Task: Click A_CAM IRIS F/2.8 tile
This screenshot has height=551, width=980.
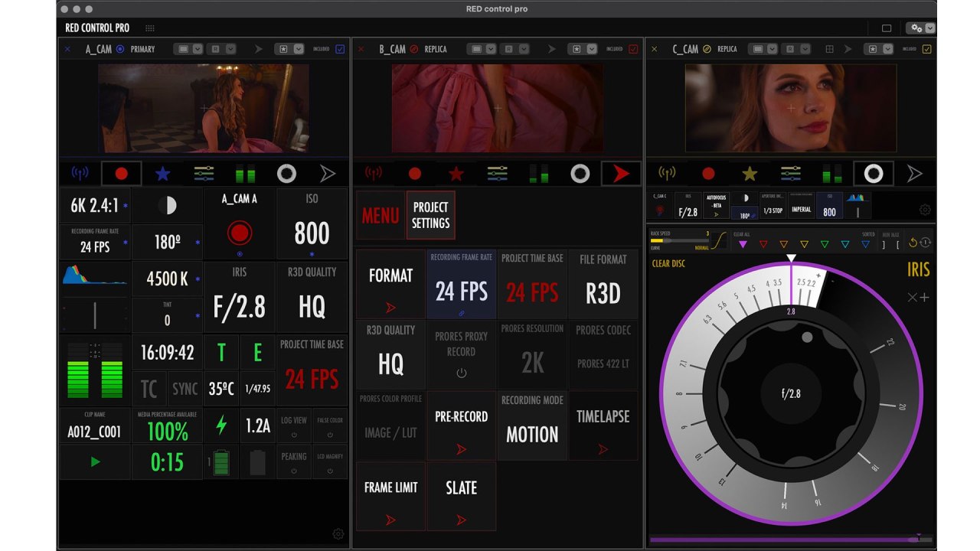Action: click(240, 298)
